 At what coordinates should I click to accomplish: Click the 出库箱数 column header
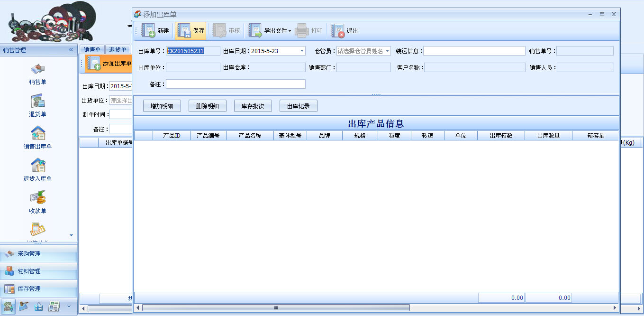(x=501, y=136)
